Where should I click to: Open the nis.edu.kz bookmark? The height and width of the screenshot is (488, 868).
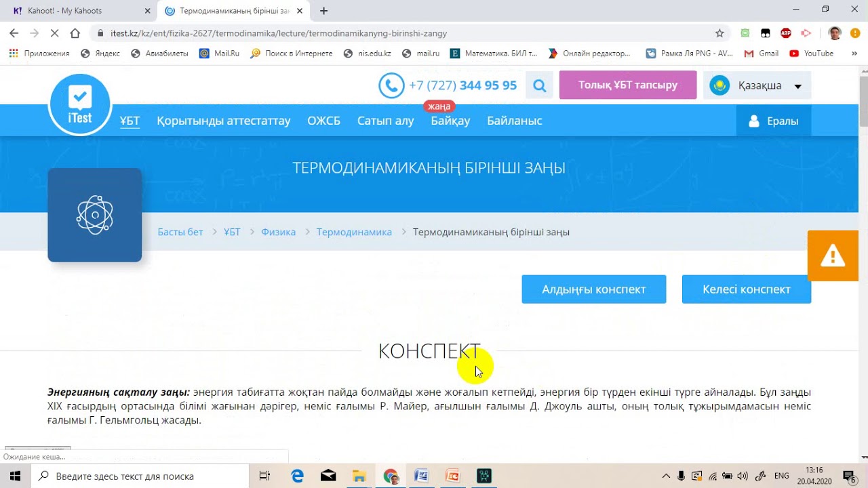point(368,54)
